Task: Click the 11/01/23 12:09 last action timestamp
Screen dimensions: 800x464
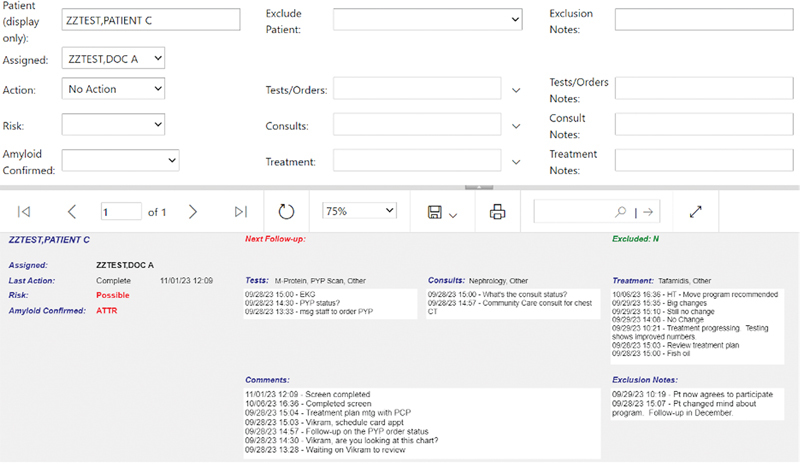Action: (186, 281)
